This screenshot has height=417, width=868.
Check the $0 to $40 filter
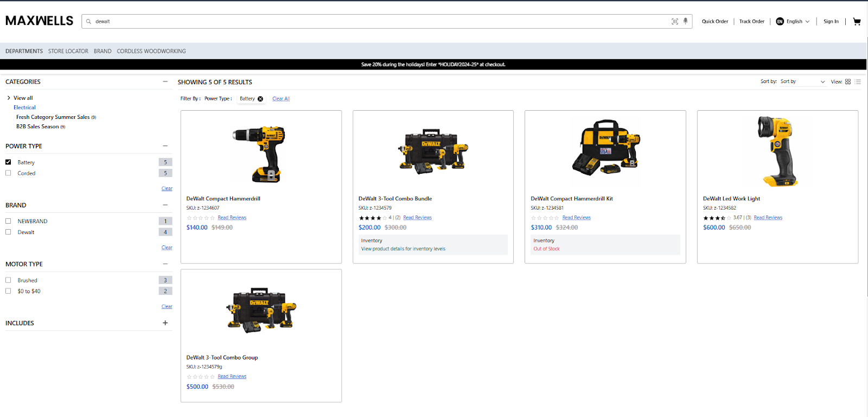click(8, 291)
